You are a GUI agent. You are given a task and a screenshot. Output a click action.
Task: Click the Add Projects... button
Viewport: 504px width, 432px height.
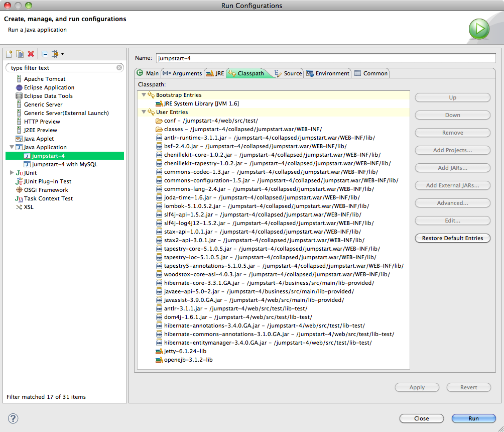point(453,150)
